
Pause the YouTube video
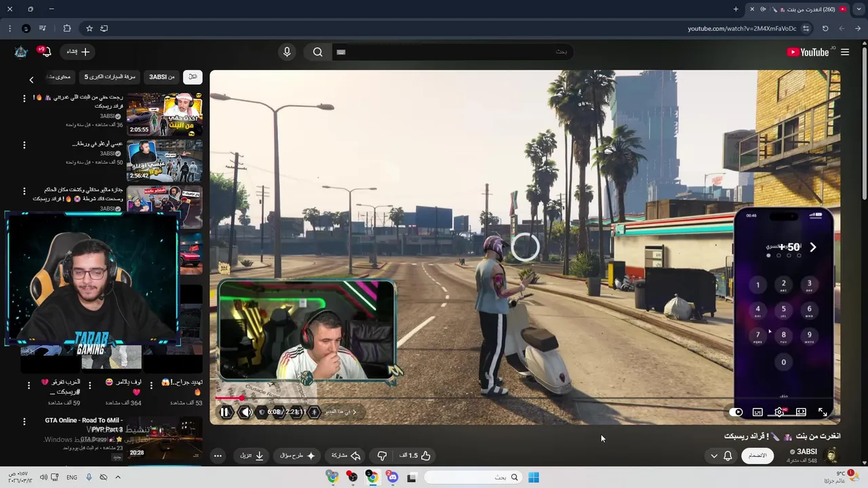tap(225, 412)
